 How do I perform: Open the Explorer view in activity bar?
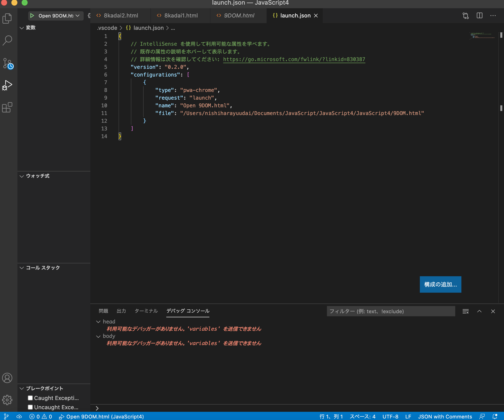tap(7, 18)
